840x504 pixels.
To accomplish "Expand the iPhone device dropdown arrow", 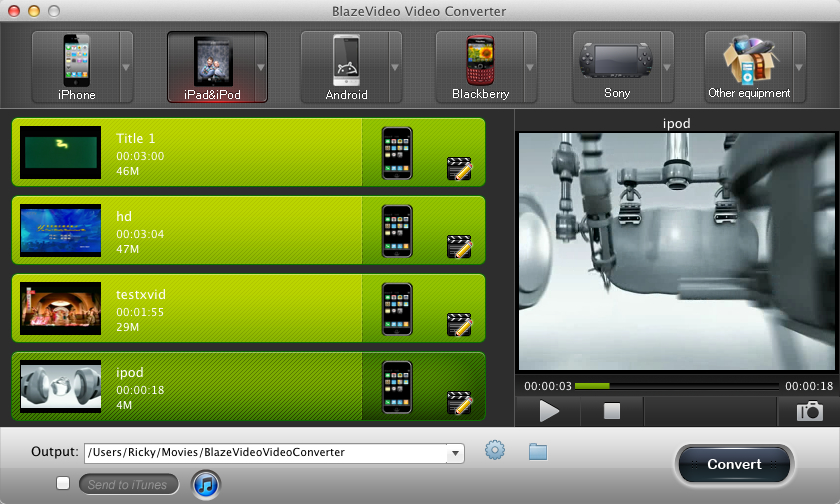I will pyautogui.click(x=126, y=68).
